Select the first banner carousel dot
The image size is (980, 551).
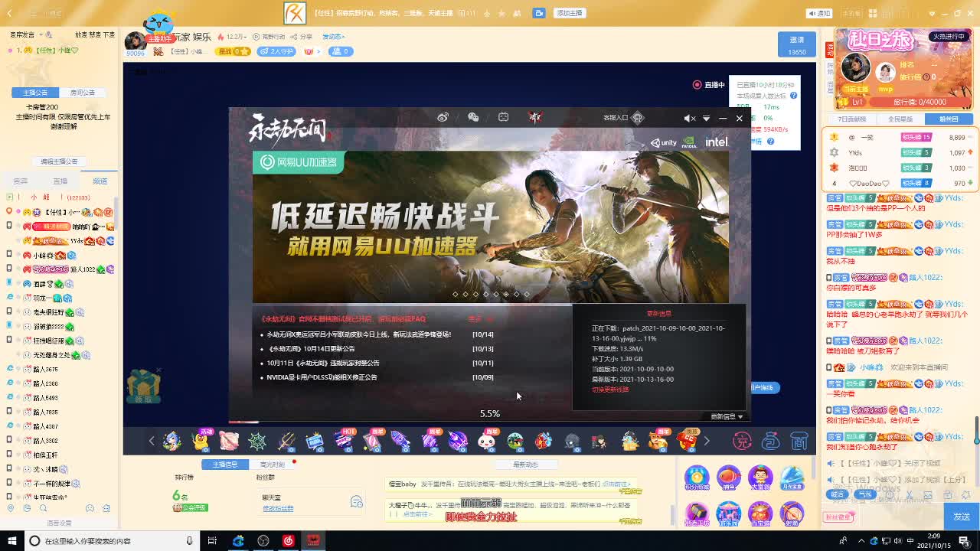click(456, 294)
